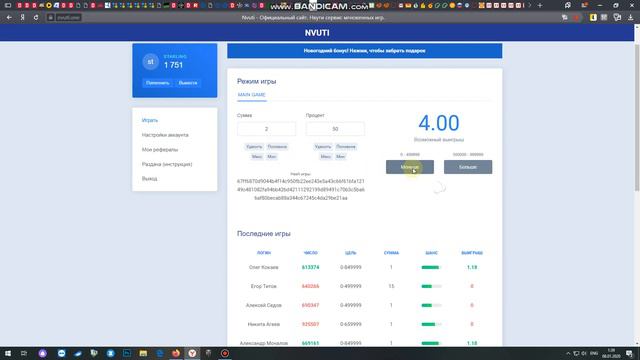Click the number 640266 in the table
This screenshot has height=360, width=640.
tap(311, 286)
